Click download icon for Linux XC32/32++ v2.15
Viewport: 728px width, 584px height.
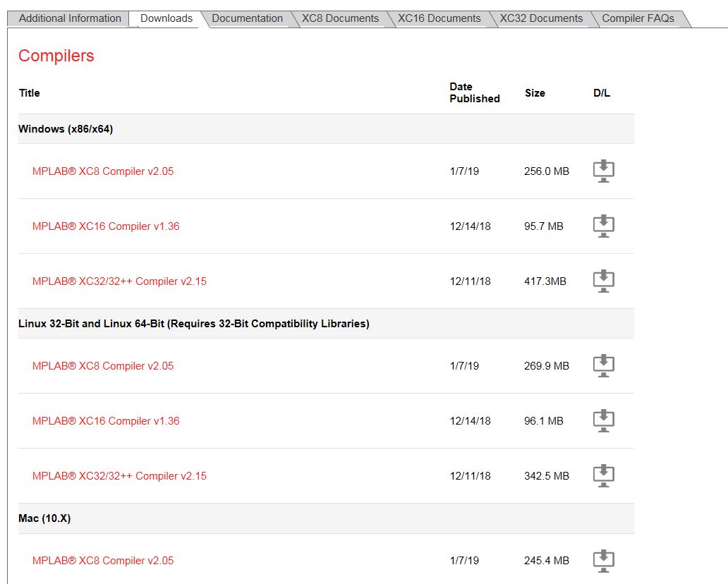click(x=604, y=476)
